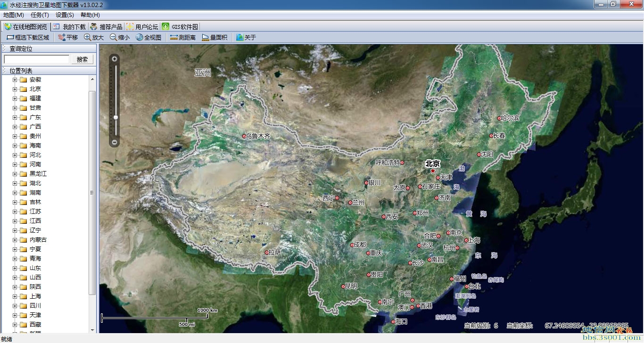Click the location list scrollbar up arrow
The height and width of the screenshot is (343, 644).
pos(92,79)
